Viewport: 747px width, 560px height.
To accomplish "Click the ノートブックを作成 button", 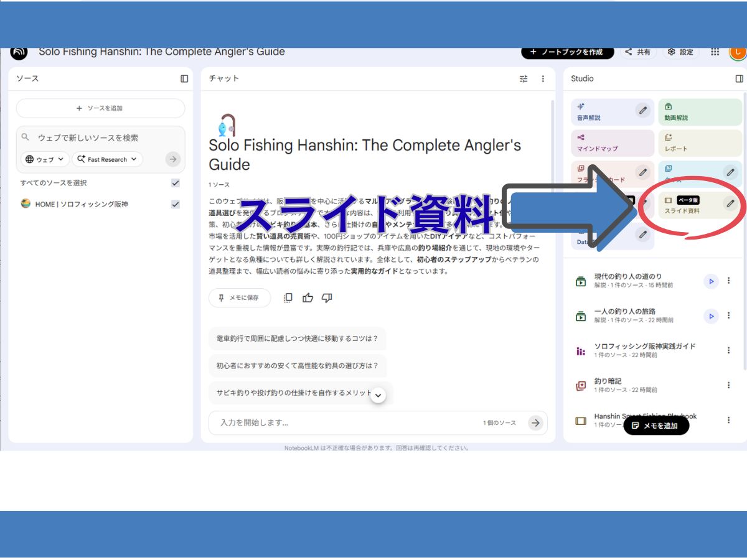I will click(x=568, y=52).
